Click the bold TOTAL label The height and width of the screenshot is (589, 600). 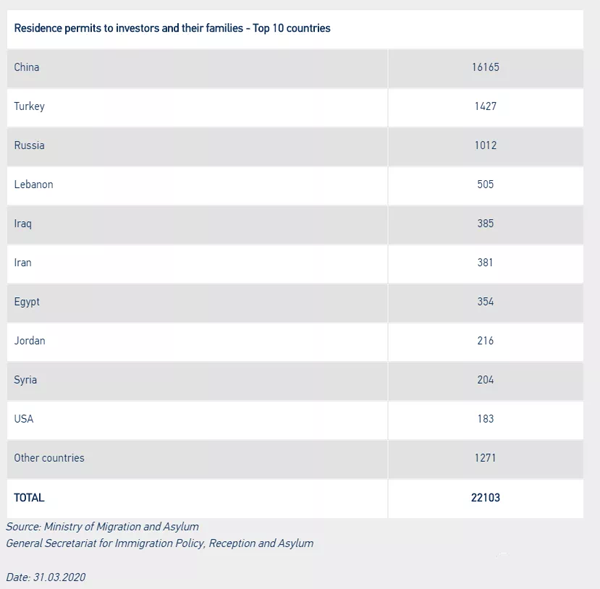(x=29, y=497)
